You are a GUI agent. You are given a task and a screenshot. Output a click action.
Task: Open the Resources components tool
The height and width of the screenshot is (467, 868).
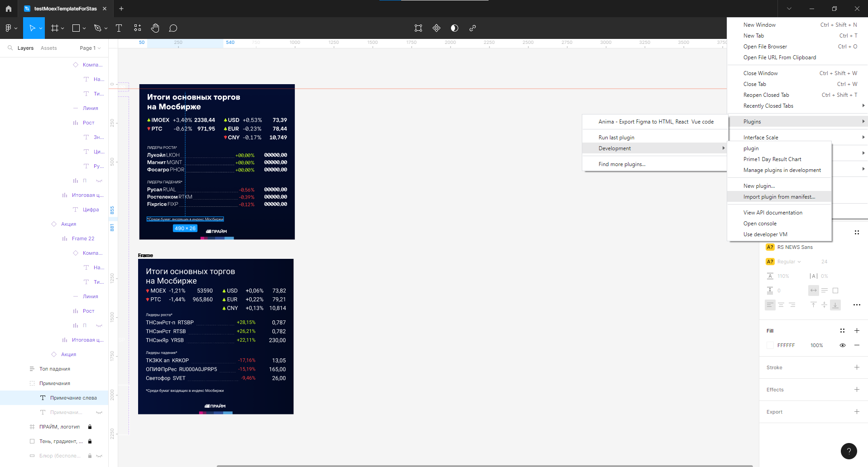tap(138, 28)
